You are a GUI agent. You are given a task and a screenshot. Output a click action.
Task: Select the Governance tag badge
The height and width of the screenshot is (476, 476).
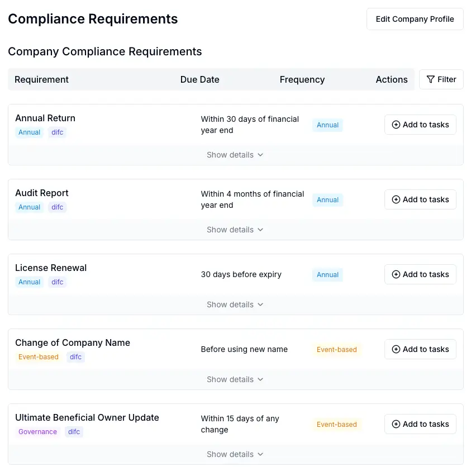[37, 432]
